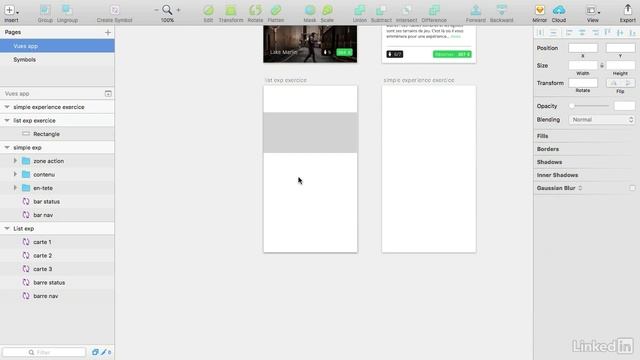Move layer Backward via toolbar

(502, 10)
